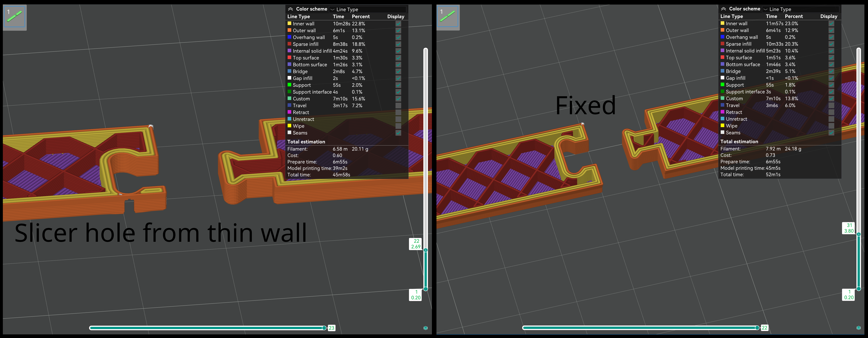This screenshot has height=338, width=868.
Task: Click Display column header in Fixed view
Action: [829, 16]
